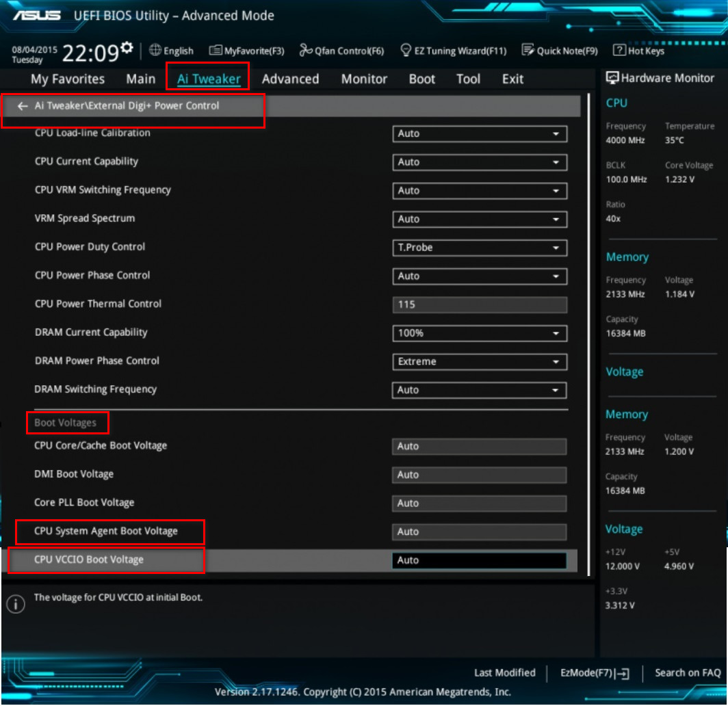Expand CPU Power Phase Control dropdown
This screenshot has width=728, height=706.
tap(479, 276)
